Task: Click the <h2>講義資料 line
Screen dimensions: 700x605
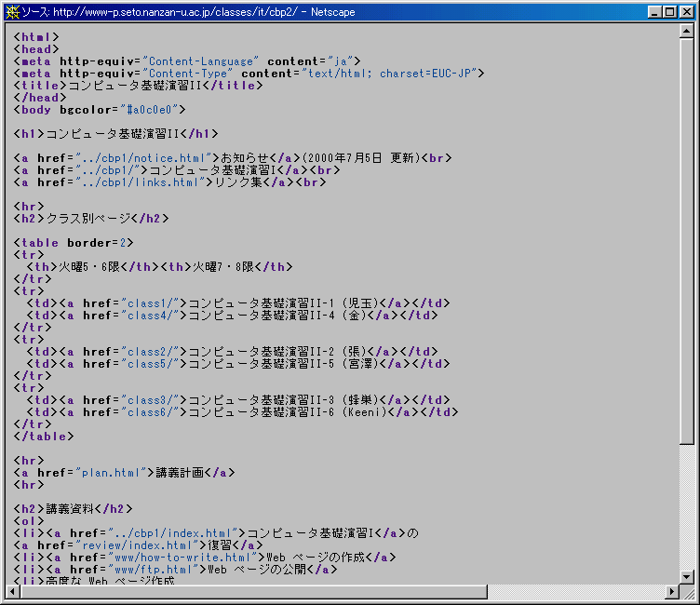Action: (x=74, y=508)
